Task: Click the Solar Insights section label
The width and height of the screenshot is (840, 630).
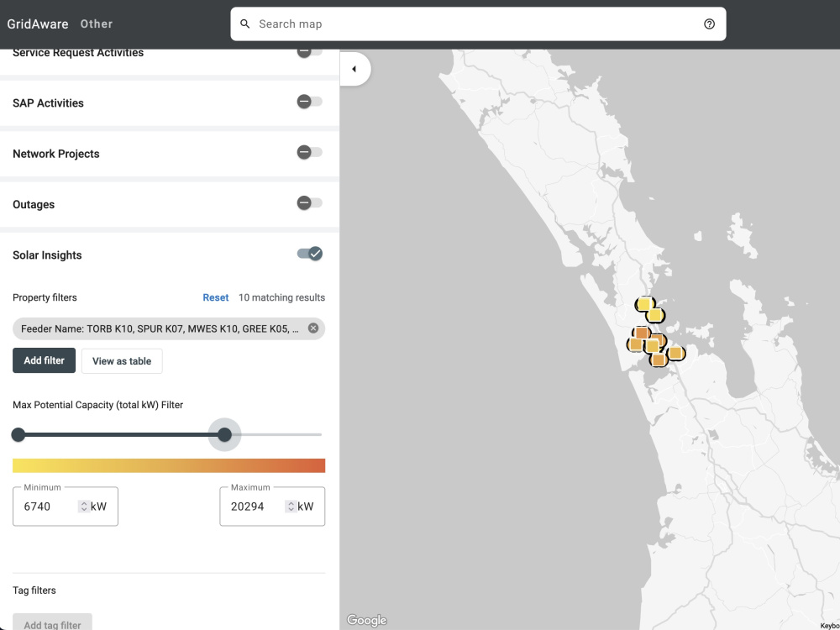Action: 47,255
